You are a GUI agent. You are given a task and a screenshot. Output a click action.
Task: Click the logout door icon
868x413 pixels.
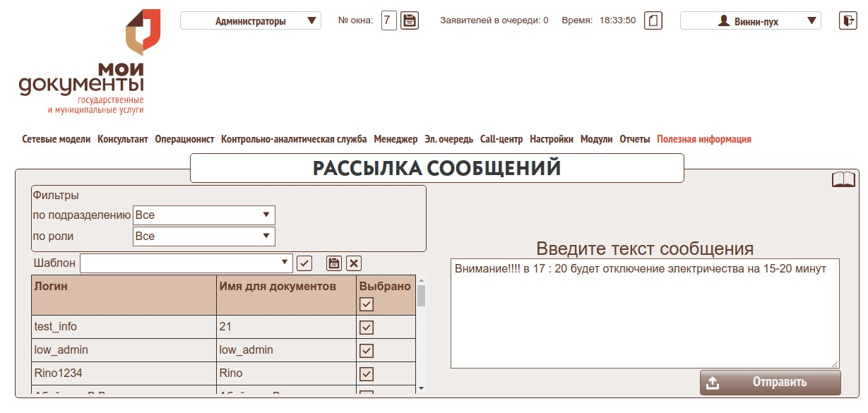848,20
